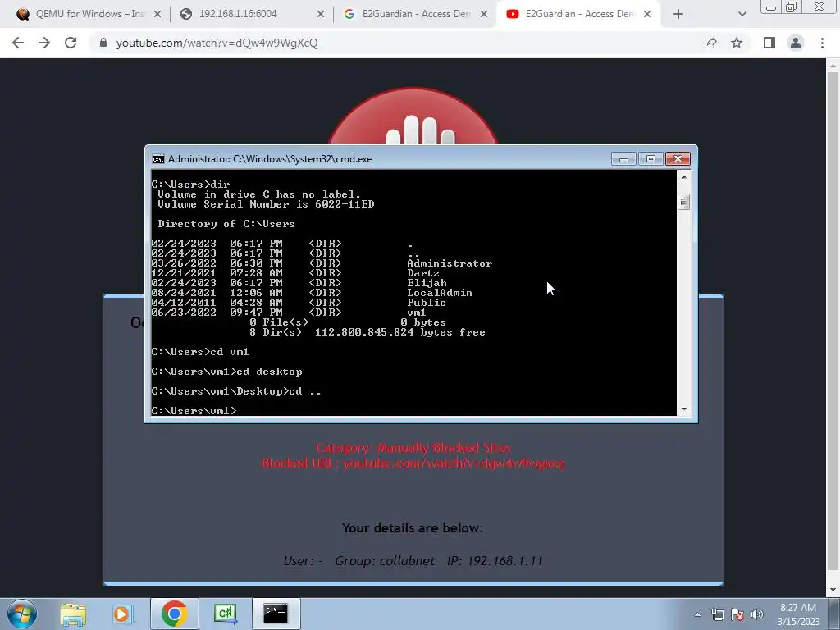The width and height of the screenshot is (840, 630).
Task: Click the Chrome page scrollbar up arrow
Action: point(833,66)
